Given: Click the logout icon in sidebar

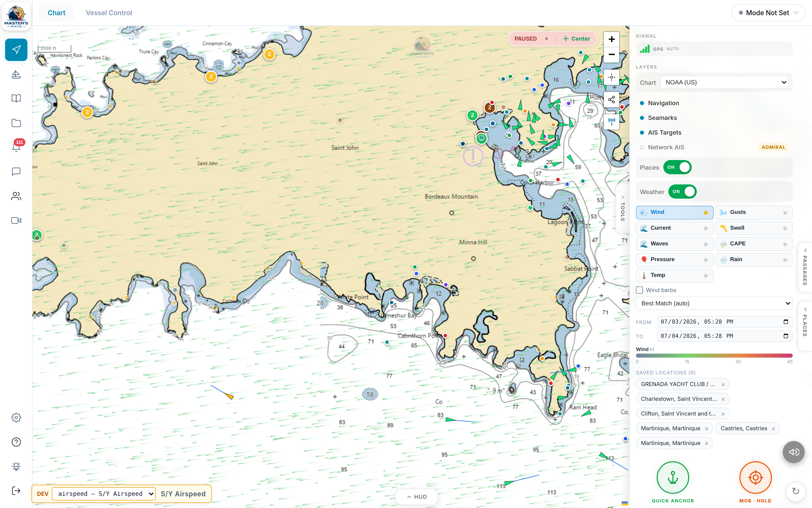Looking at the screenshot, I should pyautogui.click(x=16, y=491).
